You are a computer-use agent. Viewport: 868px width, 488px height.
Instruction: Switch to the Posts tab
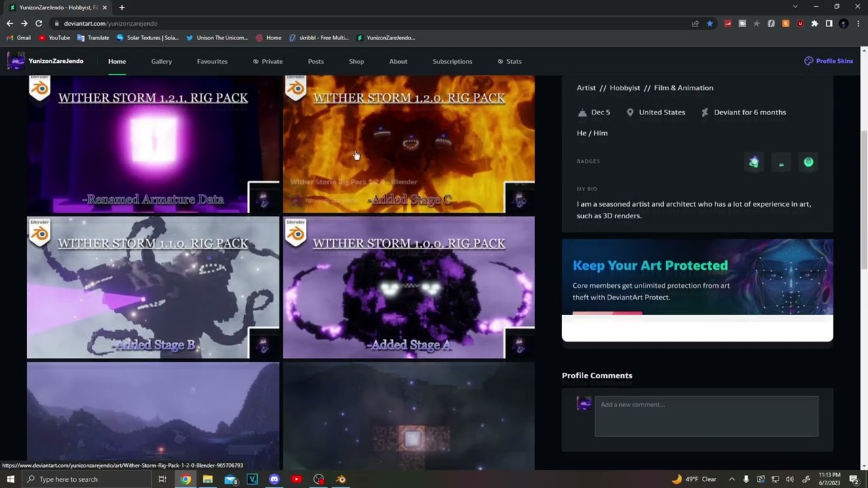click(316, 62)
